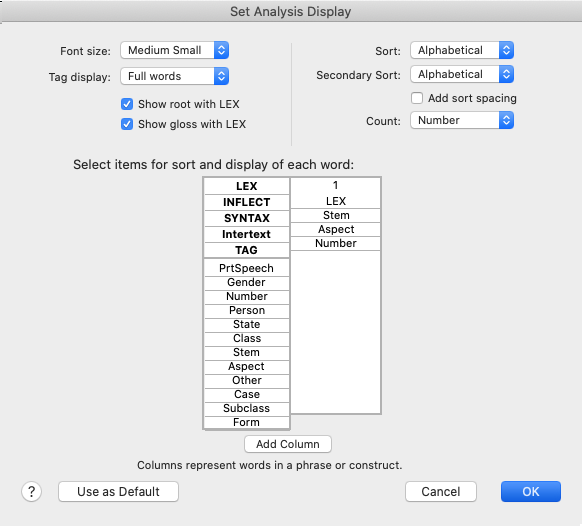Viewport: 582px width, 526px height.
Task: Click the column 1 header
Action: [x=336, y=185]
